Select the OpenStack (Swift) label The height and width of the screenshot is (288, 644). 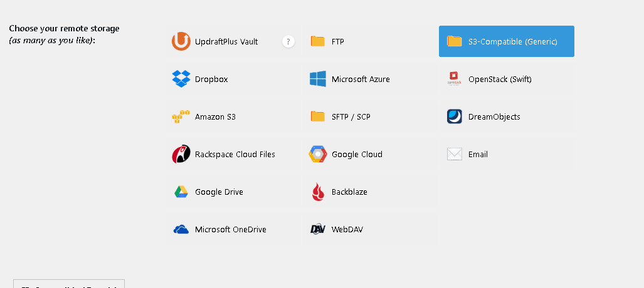pyautogui.click(x=500, y=79)
